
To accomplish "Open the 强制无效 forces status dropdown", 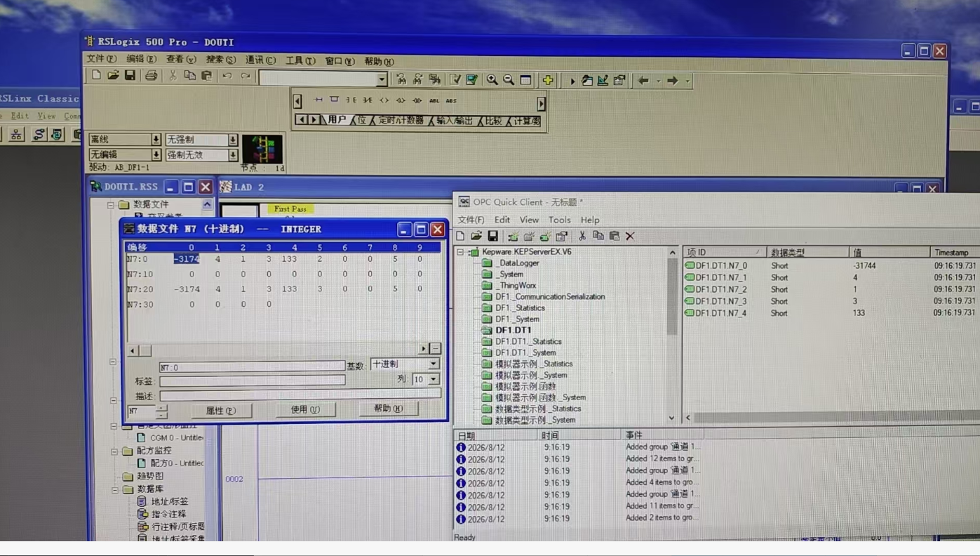I will click(x=233, y=154).
